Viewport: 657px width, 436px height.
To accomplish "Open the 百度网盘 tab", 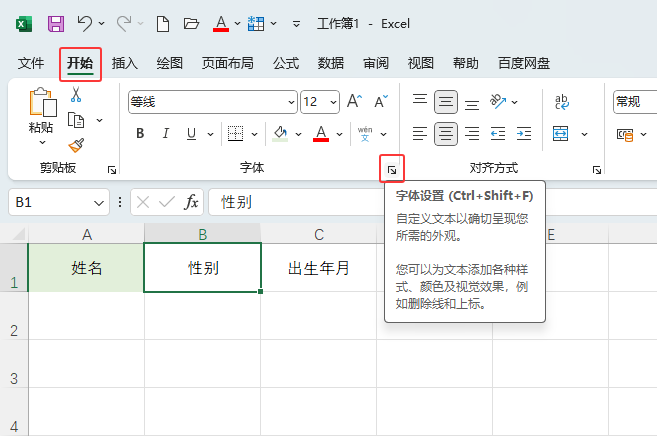I will pyautogui.click(x=524, y=63).
